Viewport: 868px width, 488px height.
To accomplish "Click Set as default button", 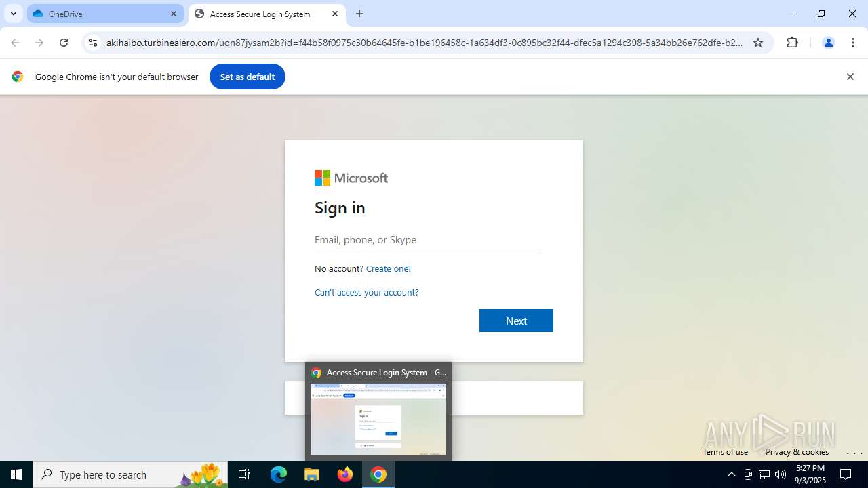I will click(x=248, y=77).
